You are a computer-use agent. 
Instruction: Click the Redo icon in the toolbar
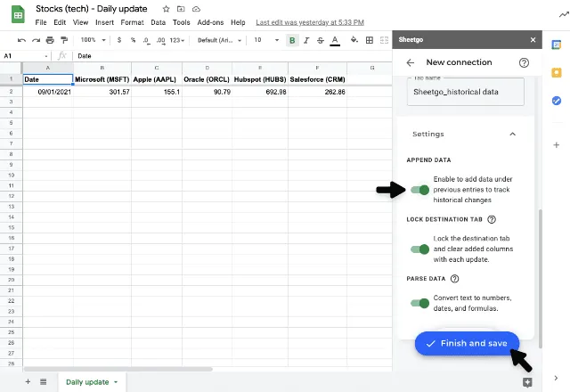click(36, 40)
